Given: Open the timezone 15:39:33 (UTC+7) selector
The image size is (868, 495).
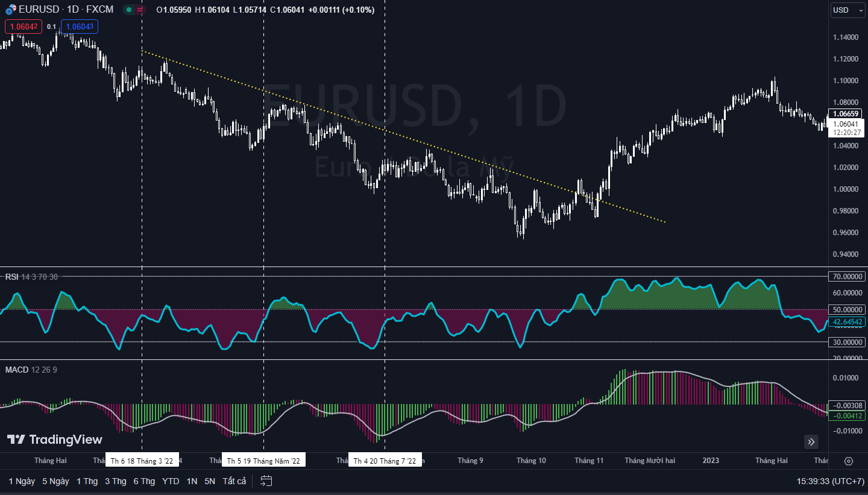Looking at the screenshot, I should (x=830, y=481).
